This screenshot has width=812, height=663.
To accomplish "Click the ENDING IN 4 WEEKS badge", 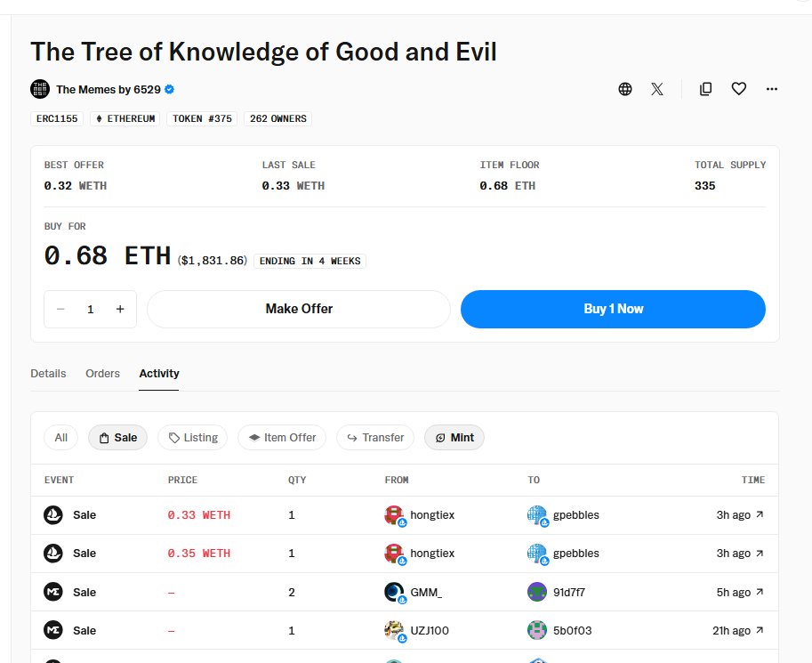I will [x=310, y=261].
